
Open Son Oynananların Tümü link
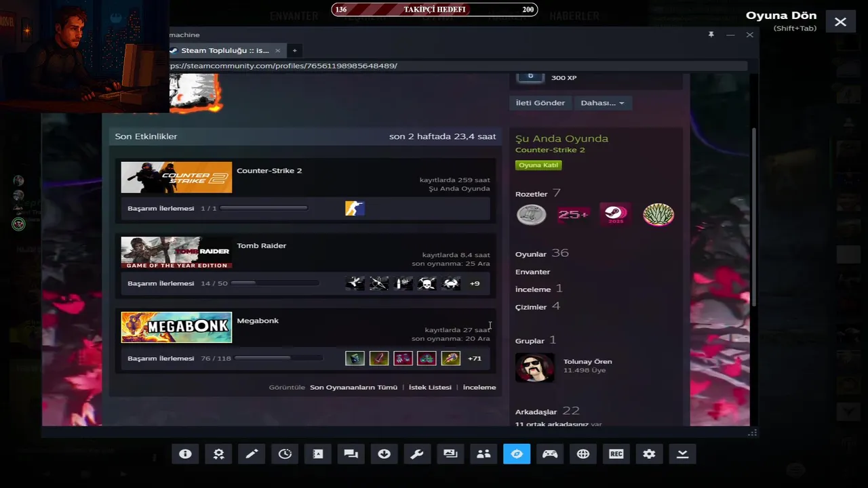click(353, 388)
